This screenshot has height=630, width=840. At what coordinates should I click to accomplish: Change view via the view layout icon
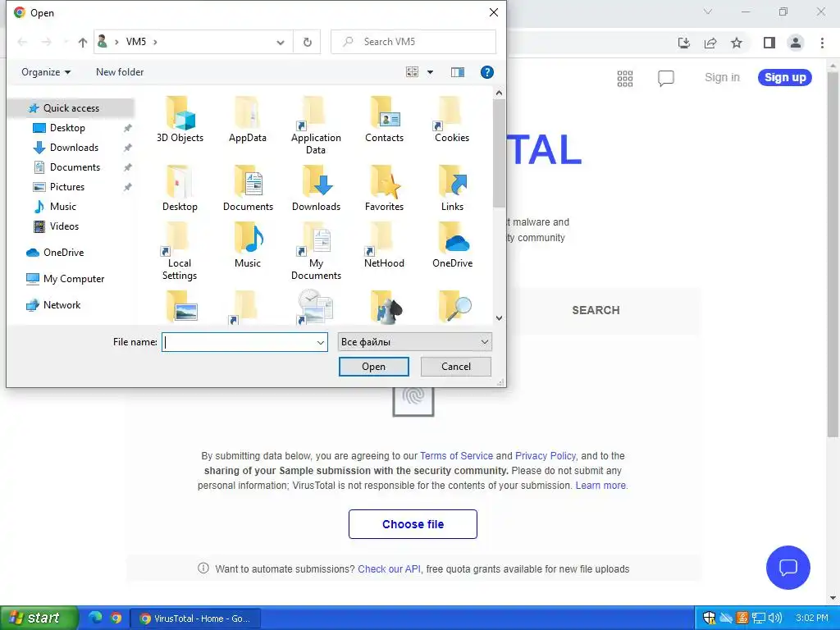(x=412, y=72)
